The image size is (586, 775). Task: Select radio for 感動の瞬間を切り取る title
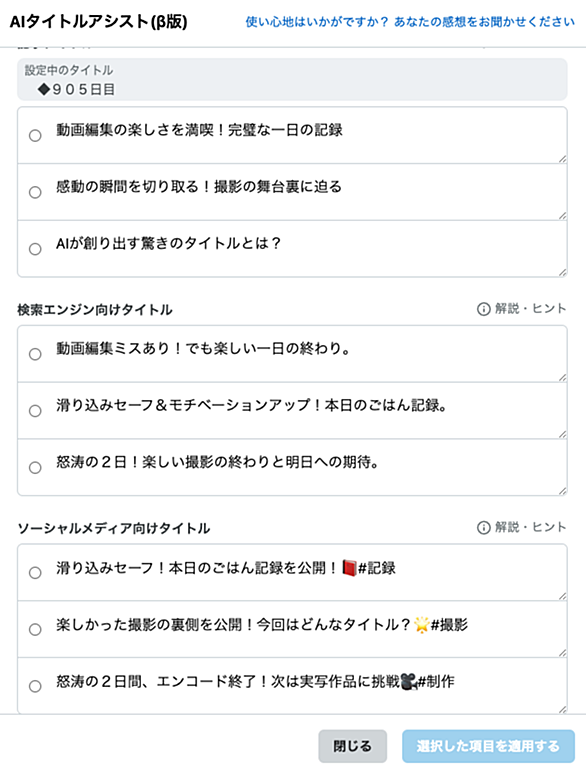click(35, 192)
